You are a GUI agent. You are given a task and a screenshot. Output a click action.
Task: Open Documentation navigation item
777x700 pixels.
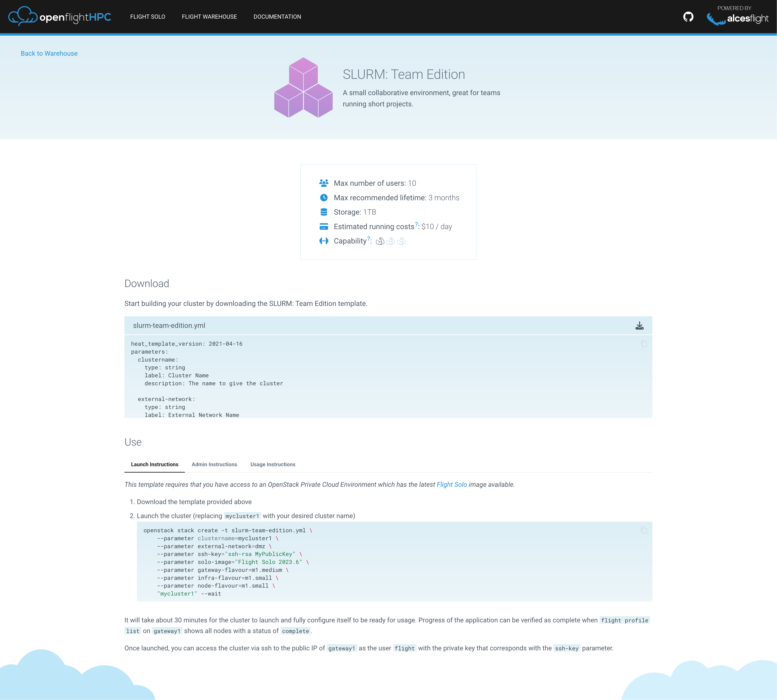(x=277, y=17)
